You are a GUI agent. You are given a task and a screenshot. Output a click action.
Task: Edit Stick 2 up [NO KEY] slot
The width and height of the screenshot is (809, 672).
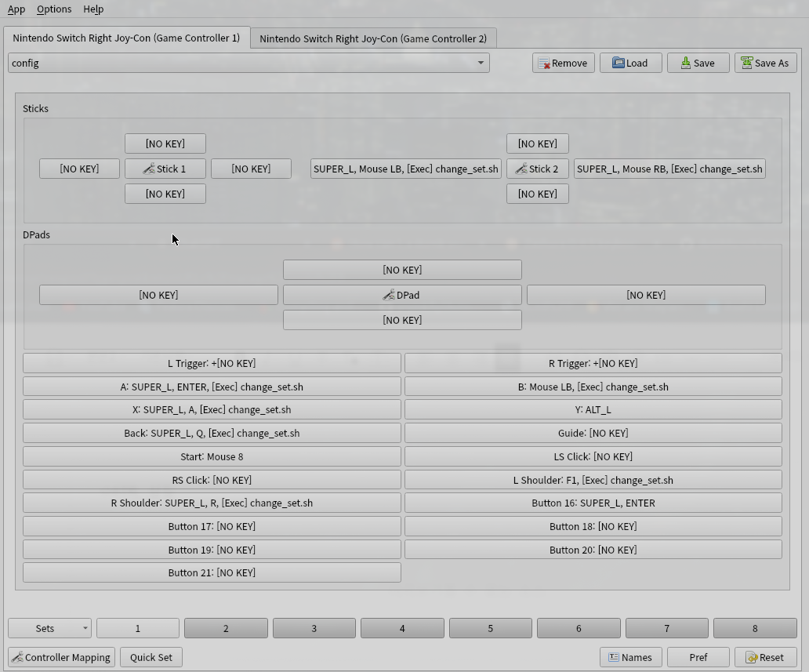(x=538, y=143)
